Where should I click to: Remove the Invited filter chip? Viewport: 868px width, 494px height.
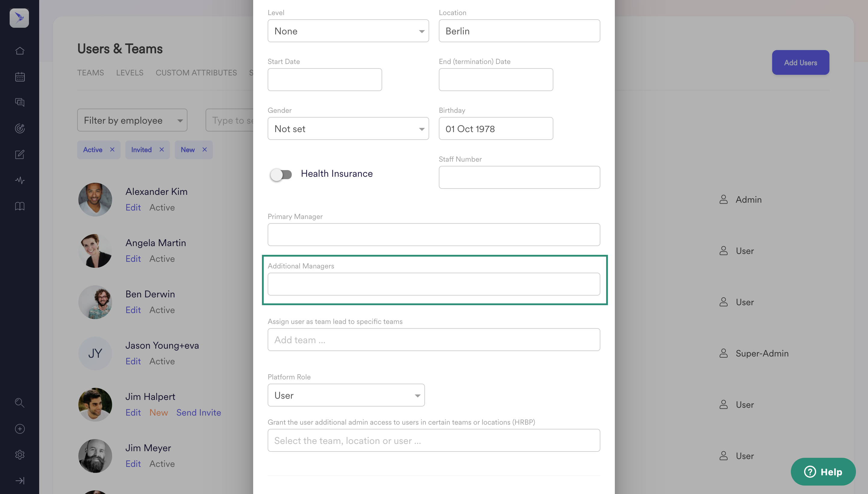pyautogui.click(x=162, y=150)
